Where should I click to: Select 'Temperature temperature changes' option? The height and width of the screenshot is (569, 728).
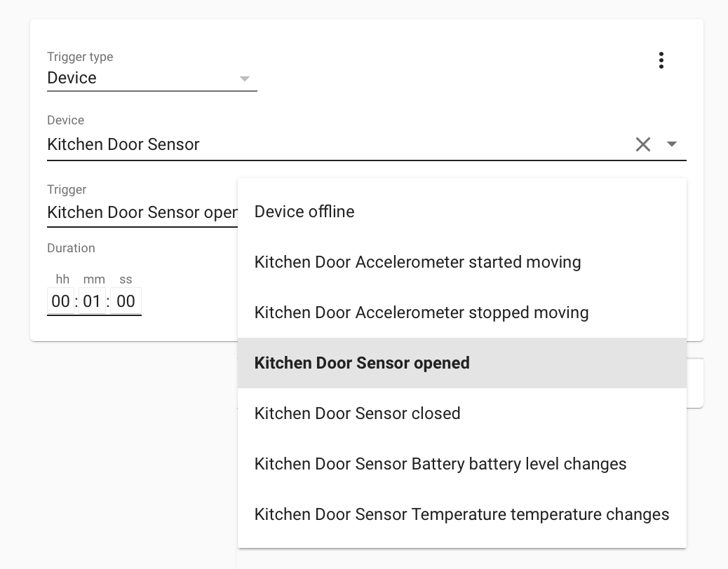(x=461, y=514)
